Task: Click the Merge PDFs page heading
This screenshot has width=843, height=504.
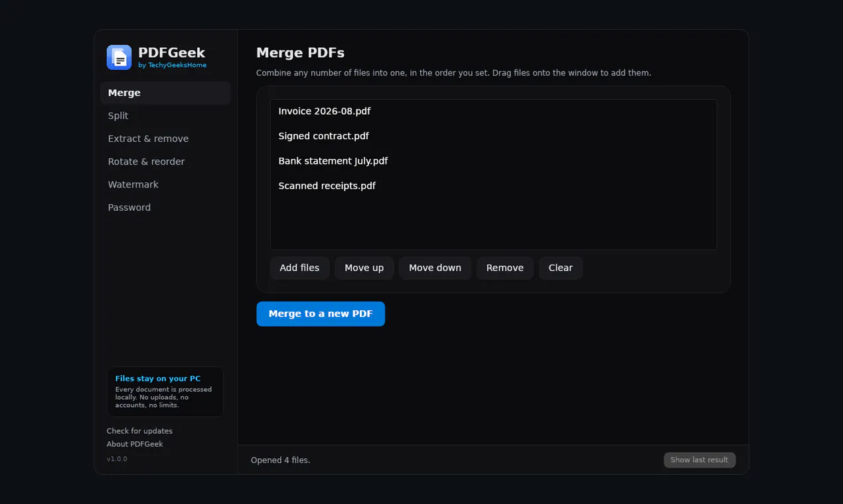Action: 301,53
